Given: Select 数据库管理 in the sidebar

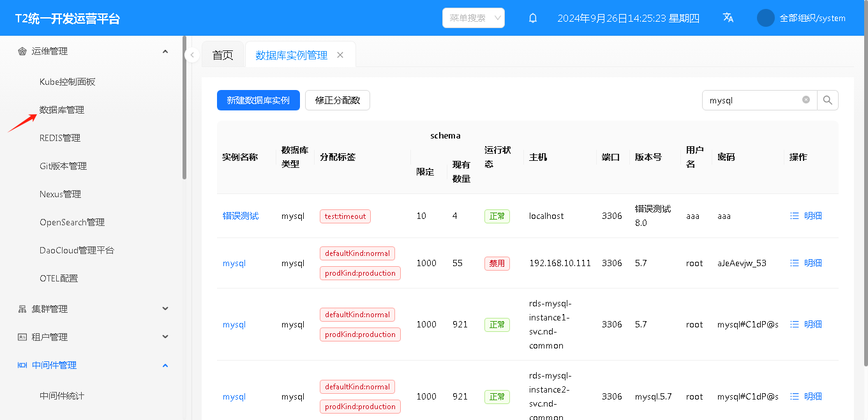Looking at the screenshot, I should click(62, 110).
